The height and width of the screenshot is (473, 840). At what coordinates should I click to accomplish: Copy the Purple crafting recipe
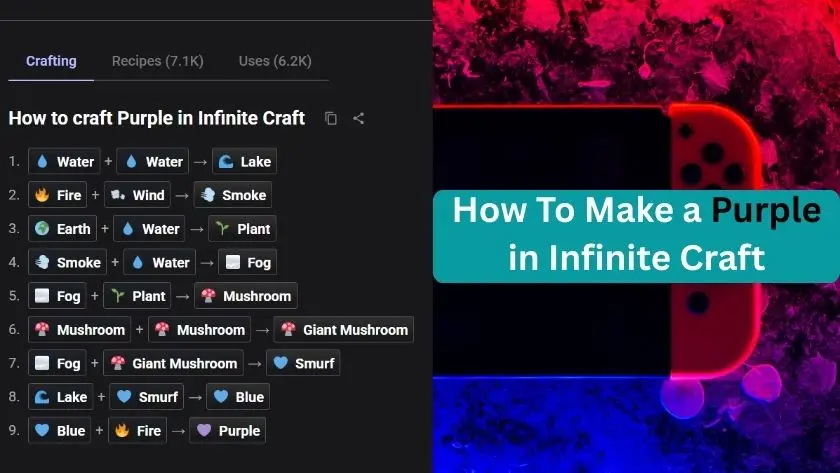(x=331, y=118)
